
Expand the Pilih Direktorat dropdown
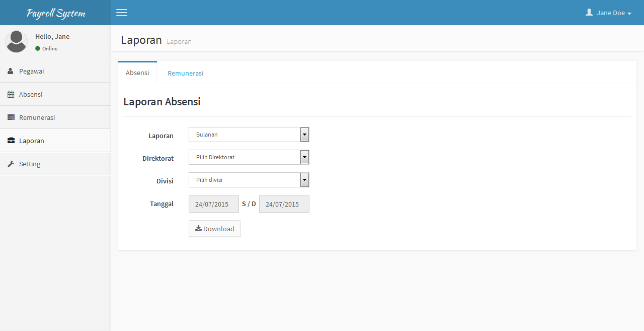pos(249,157)
